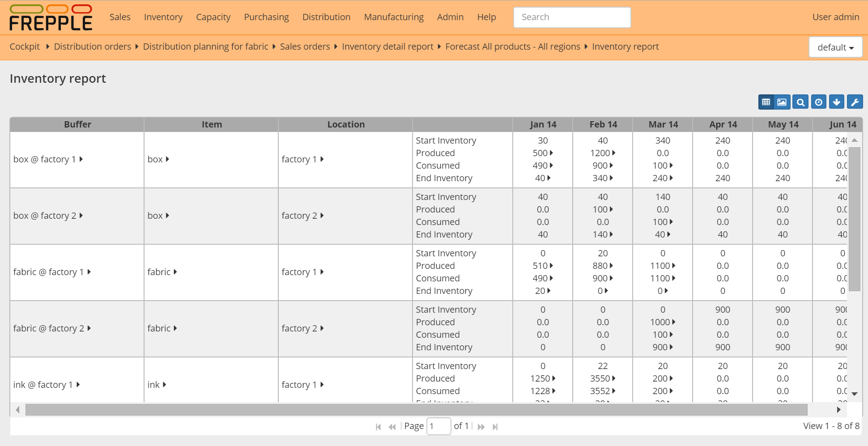Sort by the Buffer column header

[77, 124]
